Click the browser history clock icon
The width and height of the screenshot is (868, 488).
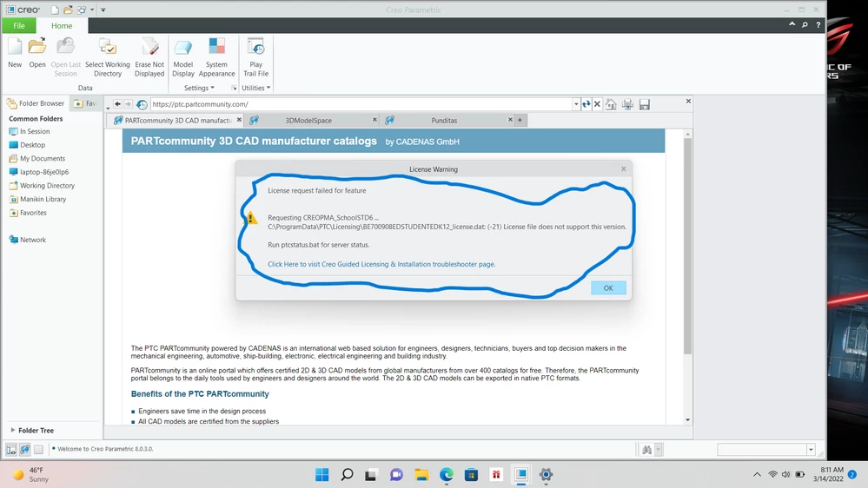pos(142,104)
